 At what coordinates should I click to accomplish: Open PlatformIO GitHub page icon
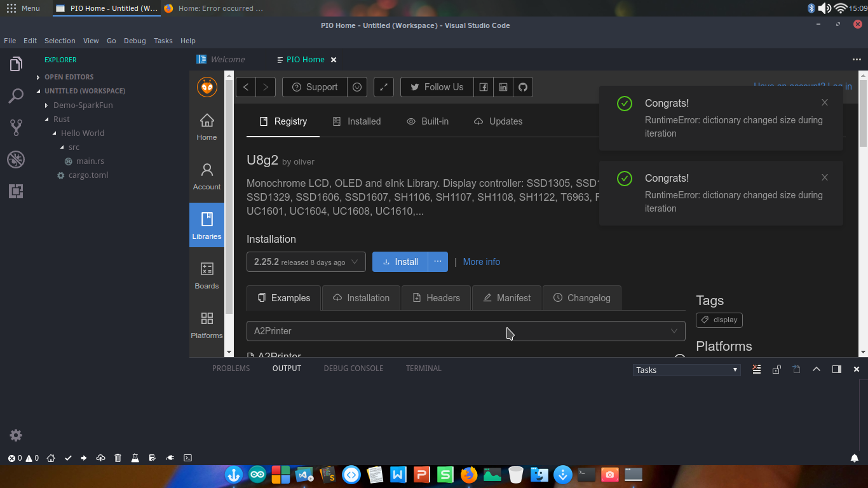(523, 87)
